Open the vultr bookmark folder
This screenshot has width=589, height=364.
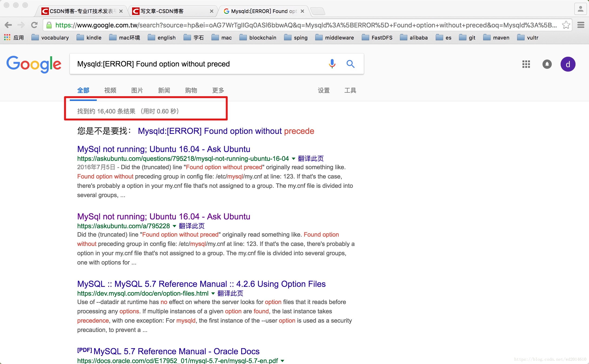528,38
